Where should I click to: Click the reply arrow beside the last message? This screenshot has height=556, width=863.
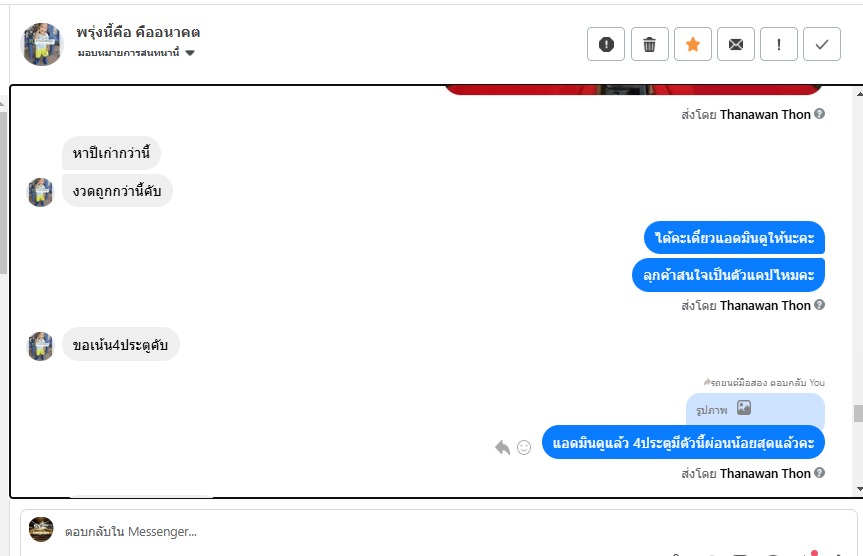pyautogui.click(x=502, y=448)
